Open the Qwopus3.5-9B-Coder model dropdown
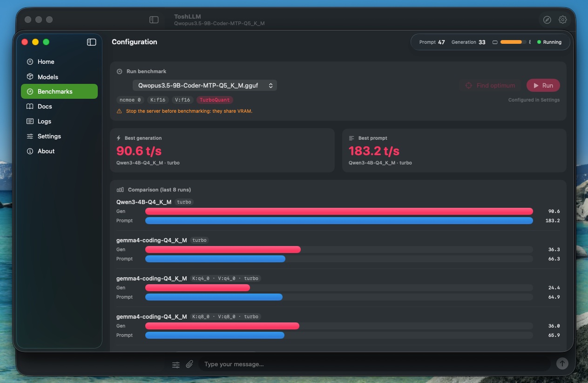588x383 pixels. [205, 85]
